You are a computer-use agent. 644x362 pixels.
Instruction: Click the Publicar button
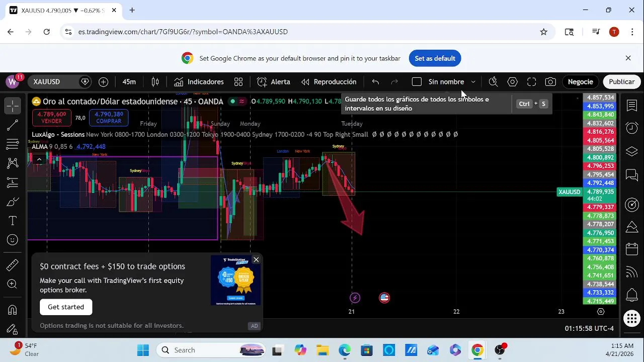[622, 82]
